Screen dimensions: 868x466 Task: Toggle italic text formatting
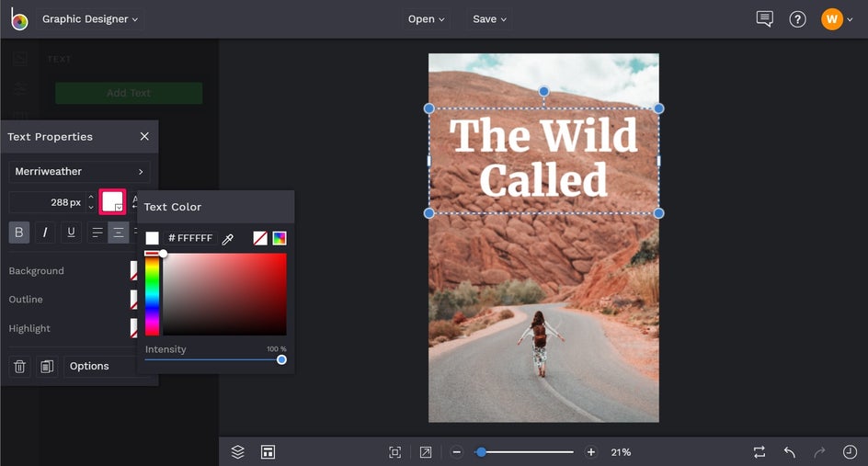45,233
